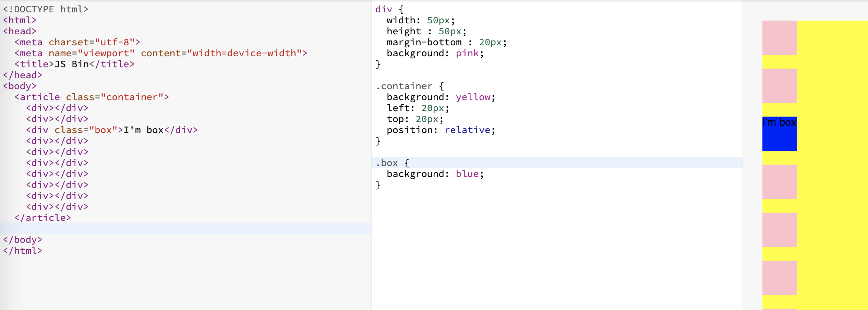This screenshot has height=310, width=868.
Task: Click the "background: blue;" declaration
Action: coord(435,174)
